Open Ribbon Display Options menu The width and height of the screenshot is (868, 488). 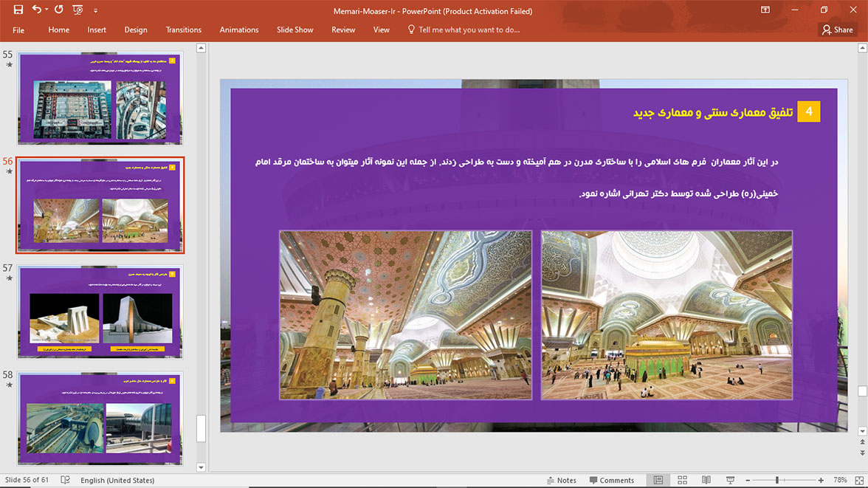[765, 10]
